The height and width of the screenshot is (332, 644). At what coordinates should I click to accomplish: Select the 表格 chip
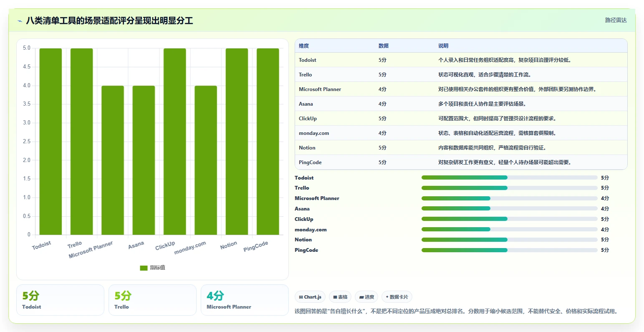click(340, 297)
